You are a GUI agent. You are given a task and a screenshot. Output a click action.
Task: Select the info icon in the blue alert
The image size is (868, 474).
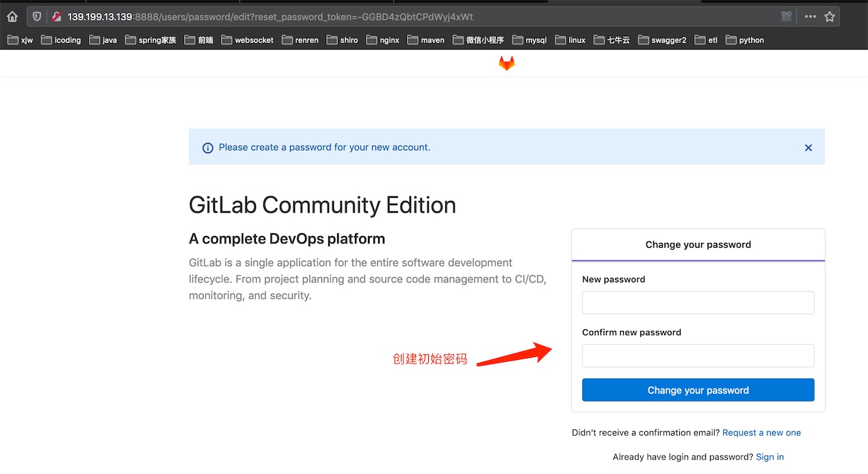208,148
